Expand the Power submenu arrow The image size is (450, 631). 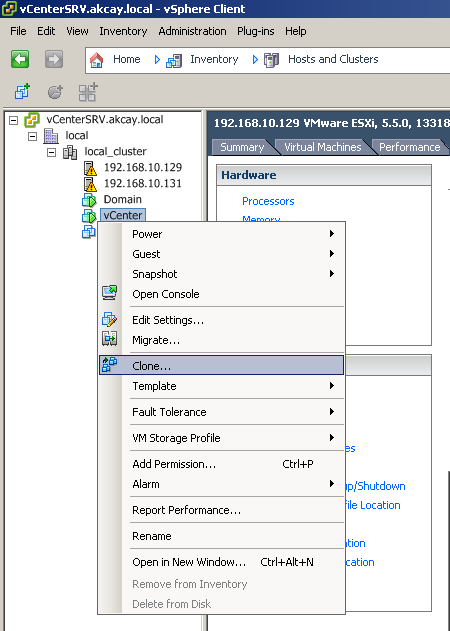click(x=332, y=233)
